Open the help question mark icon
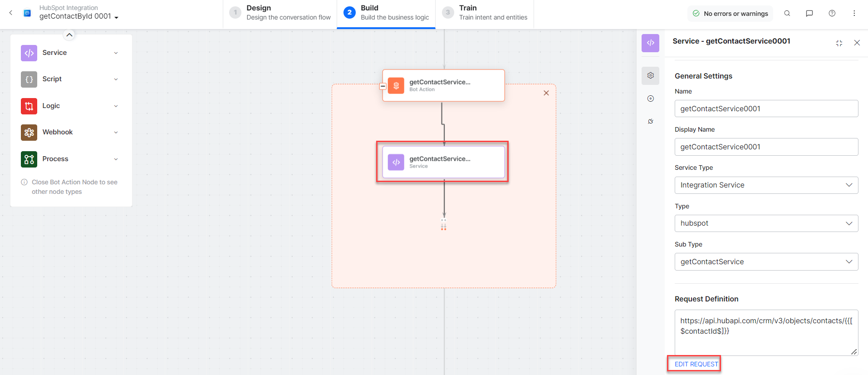The image size is (868, 375). click(x=832, y=14)
